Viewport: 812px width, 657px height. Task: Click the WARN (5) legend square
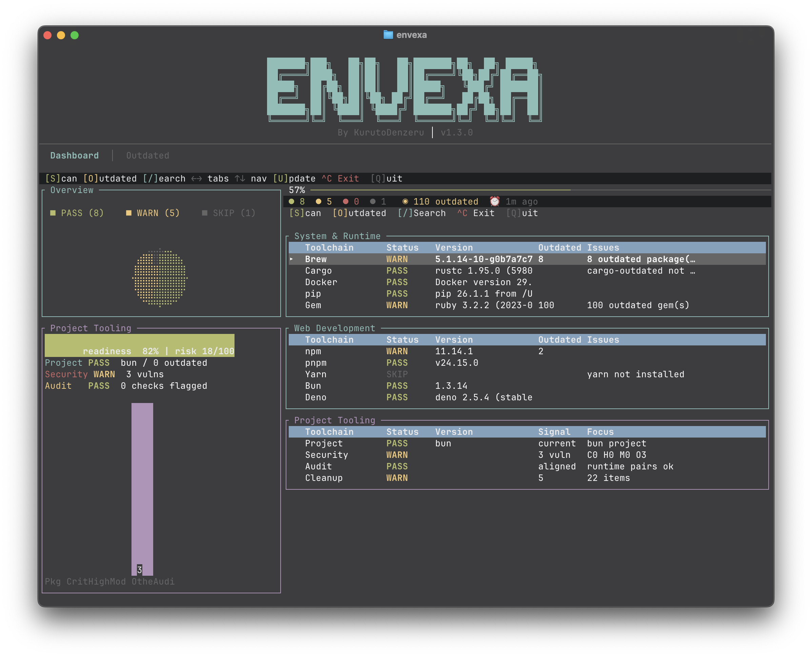pyautogui.click(x=129, y=213)
